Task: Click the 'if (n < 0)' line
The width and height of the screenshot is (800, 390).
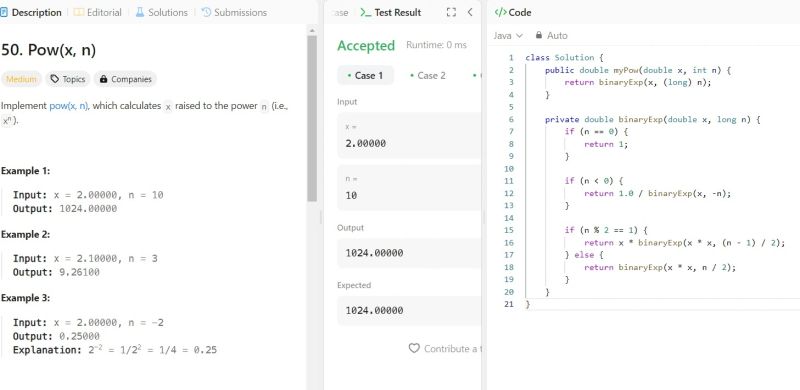Action: (x=594, y=181)
